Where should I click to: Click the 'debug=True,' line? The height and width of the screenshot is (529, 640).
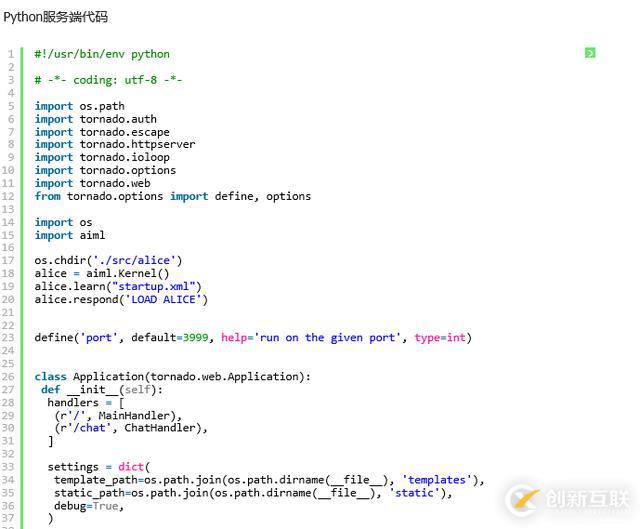(89, 506)
